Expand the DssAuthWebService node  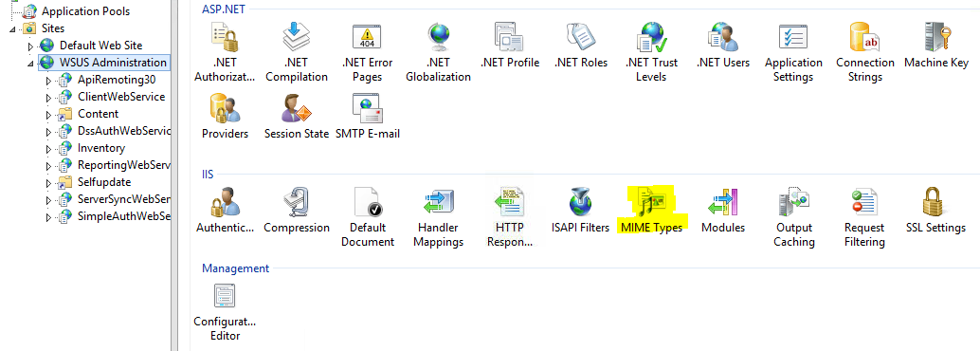(48, 132)
